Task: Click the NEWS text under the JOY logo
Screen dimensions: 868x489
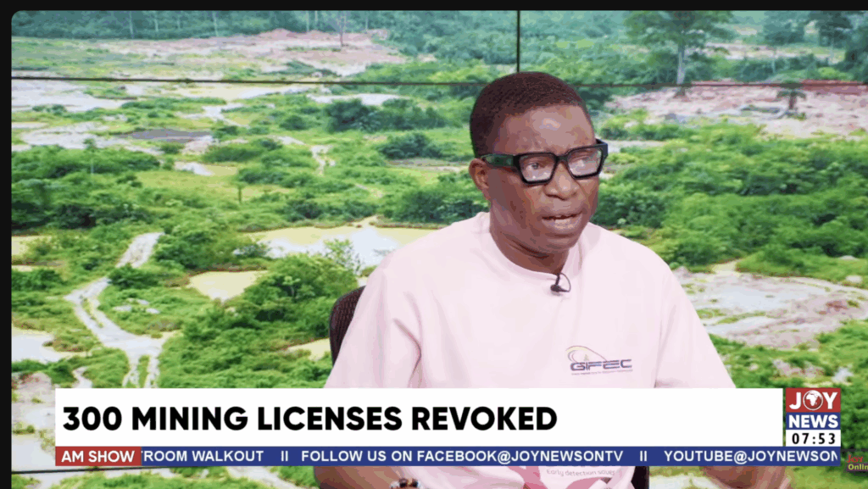Action: point(812,421)
